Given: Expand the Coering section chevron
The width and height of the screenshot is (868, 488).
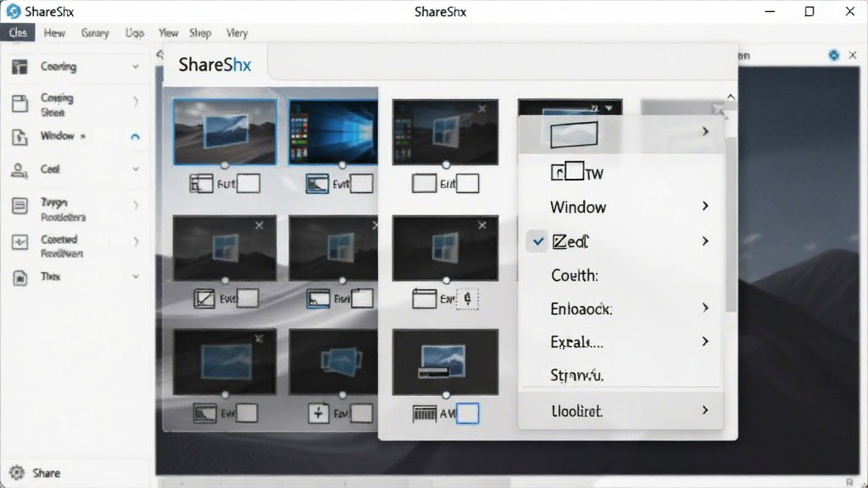Looking at the screenshot, I should coord(136,67).
